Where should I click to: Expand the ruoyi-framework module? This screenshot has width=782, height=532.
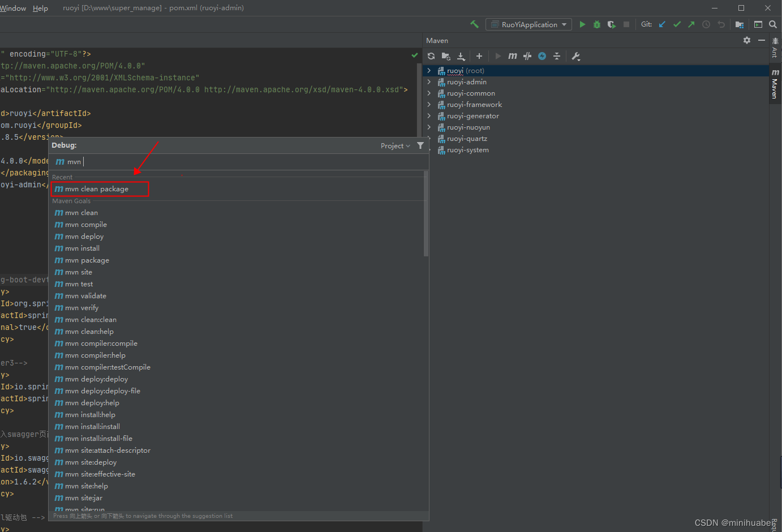point(429,105)
